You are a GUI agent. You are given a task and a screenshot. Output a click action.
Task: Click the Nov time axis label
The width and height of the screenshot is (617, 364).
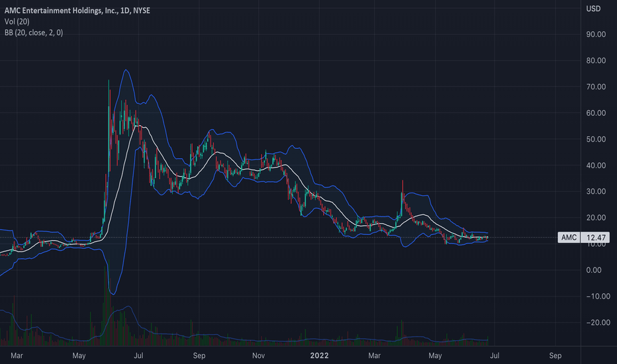click(x=258, y=356)
